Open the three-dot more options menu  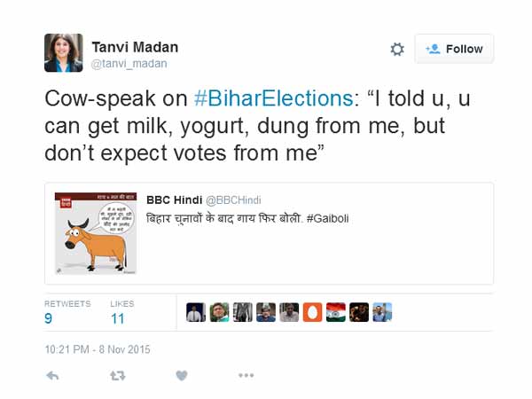(246, 376)
